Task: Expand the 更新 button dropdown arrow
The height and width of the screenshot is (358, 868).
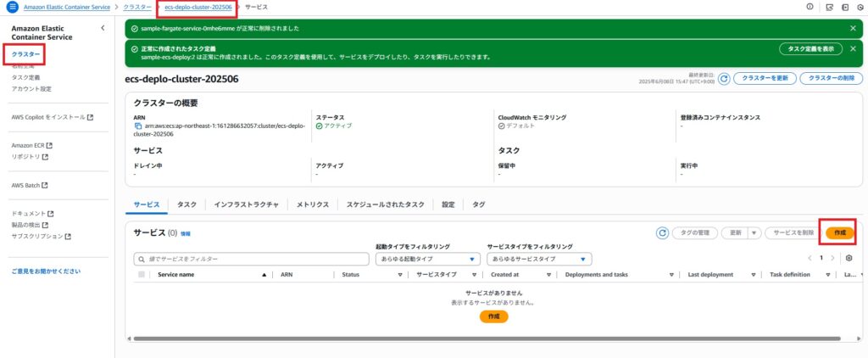Action: pyautogui.click(x=754, y=233)
